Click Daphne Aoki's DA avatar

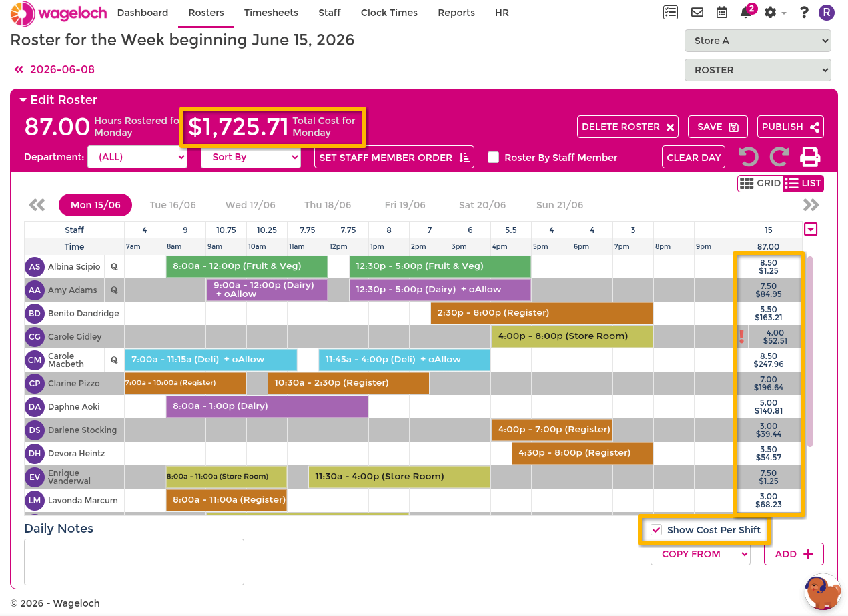click(35, 406)
